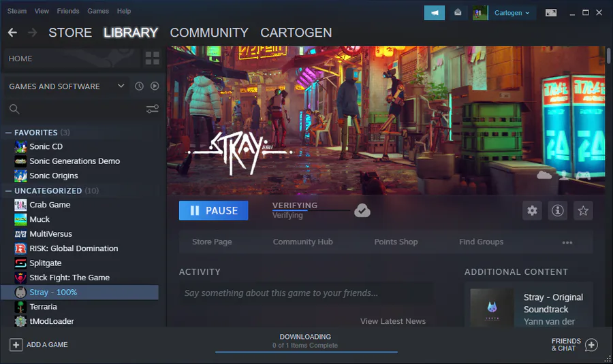Open the Cartogen account dropdown
613x364 pixels.
pos(512,13)
